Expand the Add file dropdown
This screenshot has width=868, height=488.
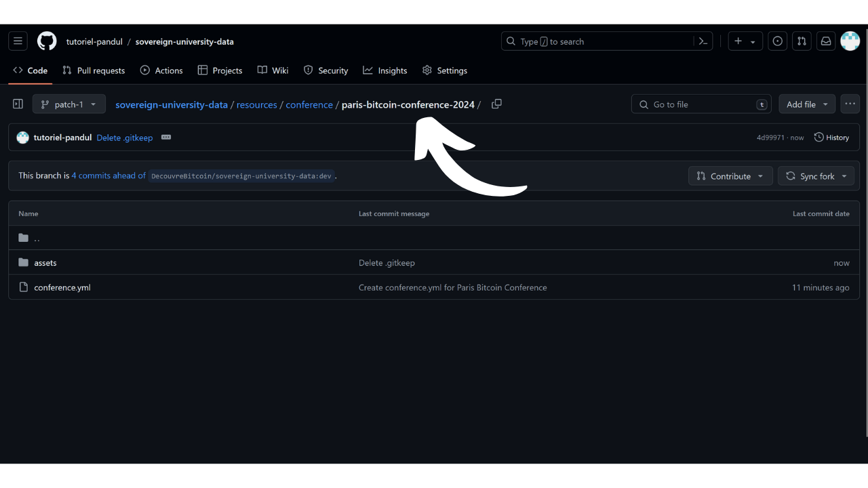coord(807,104)
